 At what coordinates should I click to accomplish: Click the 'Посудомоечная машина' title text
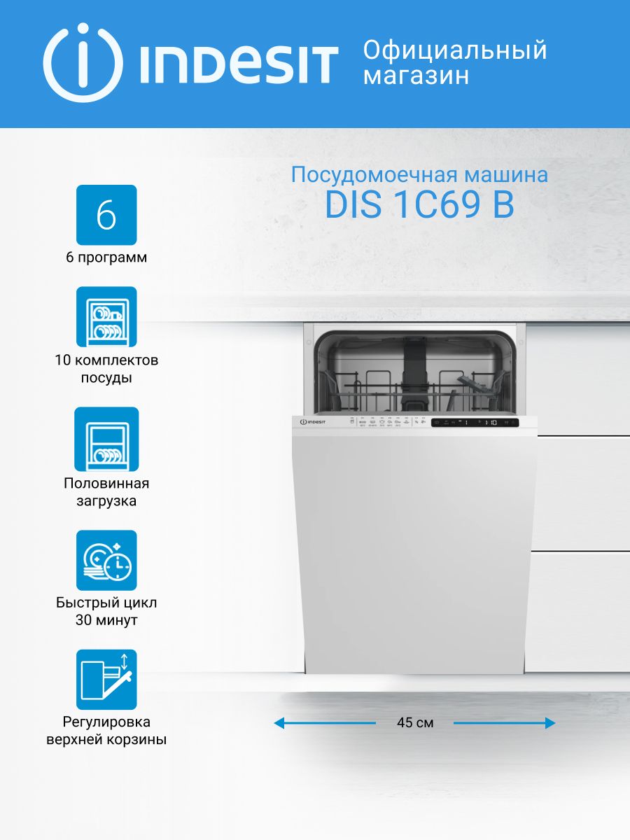tap(420, 174)
